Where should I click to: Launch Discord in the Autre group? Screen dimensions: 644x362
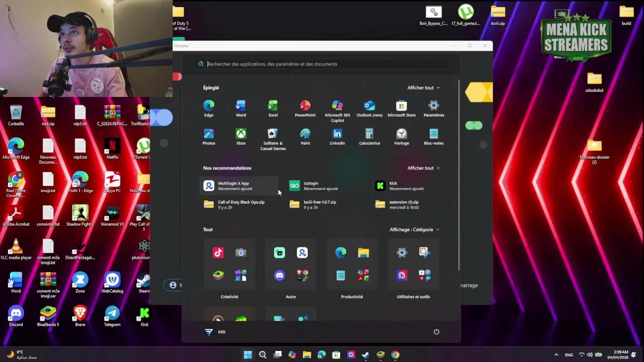[x=279, y=275]
